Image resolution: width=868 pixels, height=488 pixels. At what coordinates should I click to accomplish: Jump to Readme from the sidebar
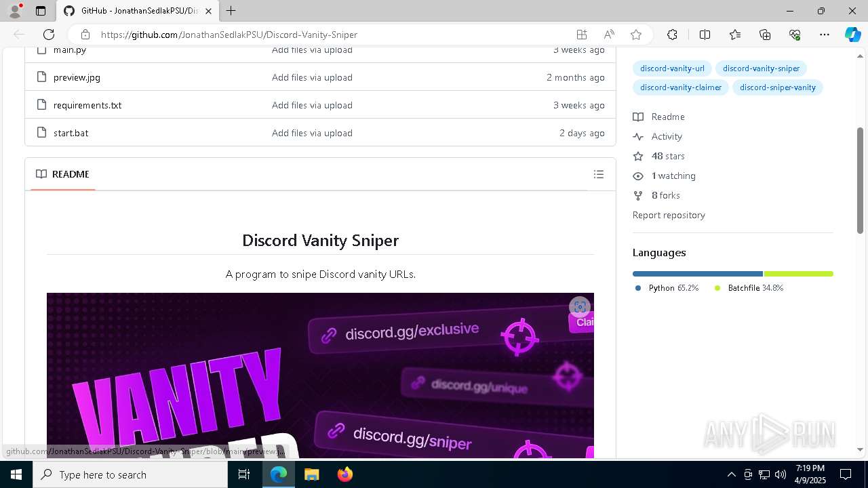coord(659,117)
